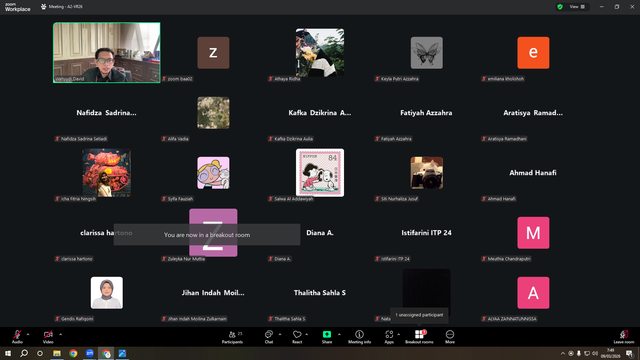This screenshot has height=360, width=640.
Task: Open the React emoji menu
Action: click(x=297, y=337)
